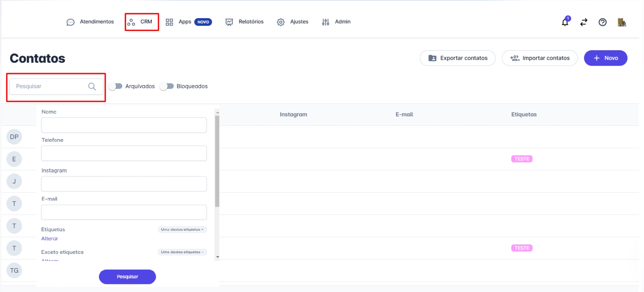
Task: Open the Etiquetas condition dropdown
Action: click(x=182, y=229)
